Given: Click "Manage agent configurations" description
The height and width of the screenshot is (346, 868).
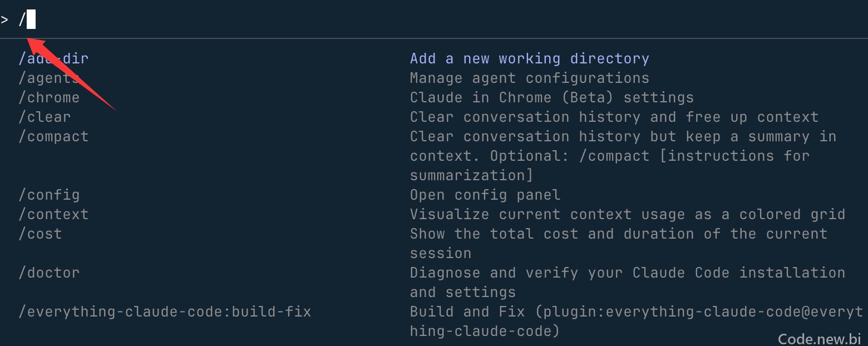Looking at the screenshot, I should (x=530, y=78).
